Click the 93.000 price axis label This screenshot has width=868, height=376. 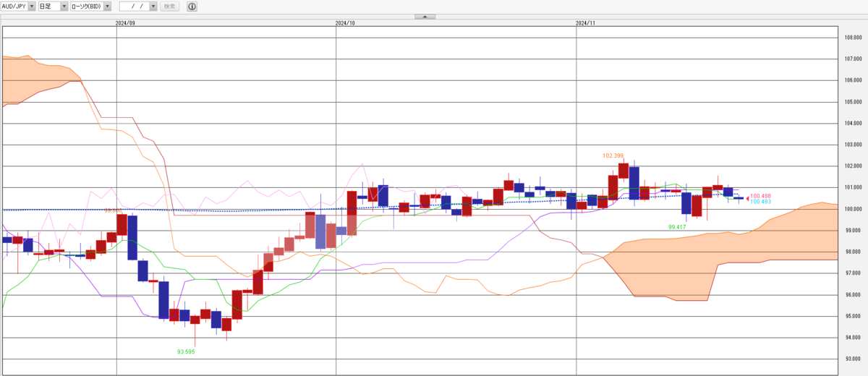[x=854, y=359]
